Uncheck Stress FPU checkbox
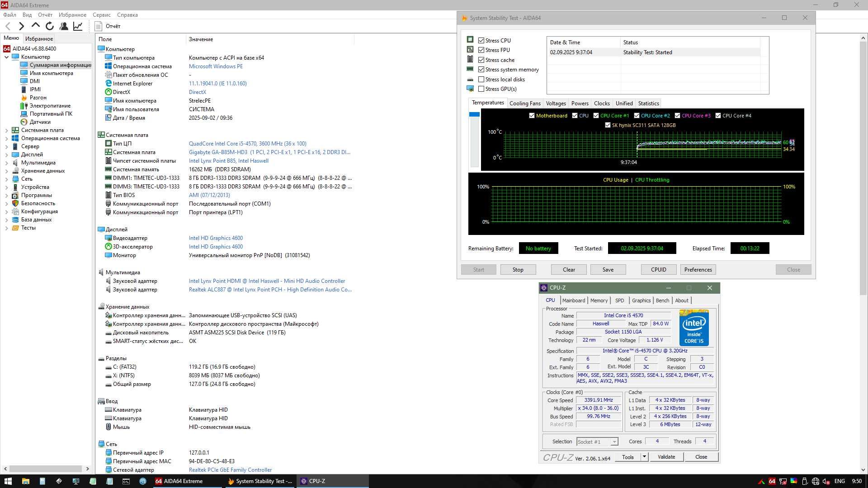This screenshot has width=868, height=488. pos(481,50)
